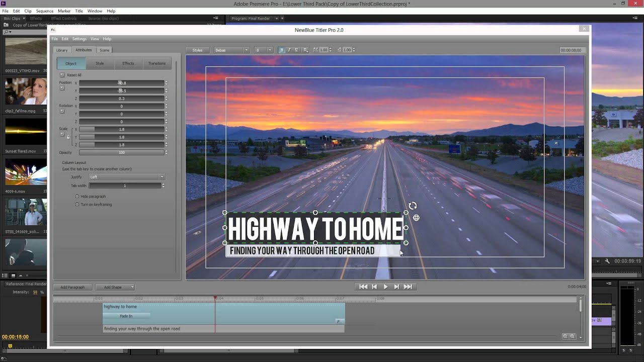This screenshot has height=362, width=644.
Task: Click the Opacity slider bar
Action: pyautogui.click(x=121, y=152)
